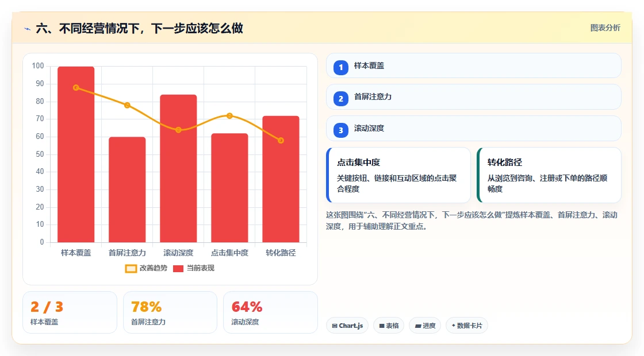The width and height of the screenshot is (644, 356).
Task: Toggle the 当前表现 red legend swatch
Action: click(178, 269)
